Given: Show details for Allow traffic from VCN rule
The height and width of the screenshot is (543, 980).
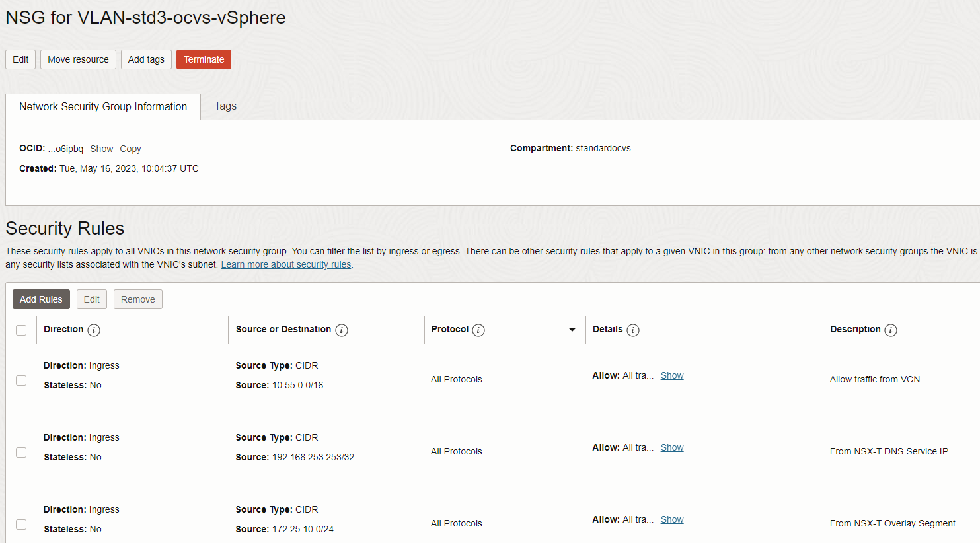Looking at the screenshot, I should pos(672,375).
